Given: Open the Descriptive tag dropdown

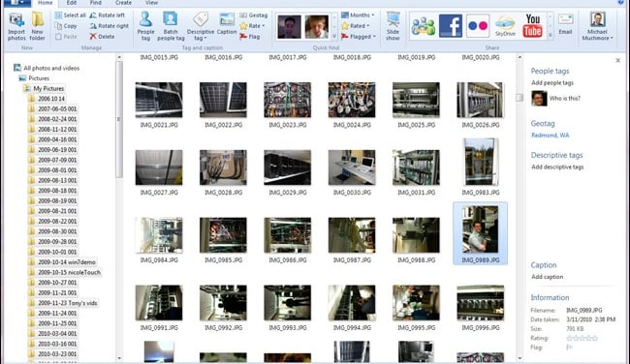Looking at the screenshot, I should (x=201, y=26).
